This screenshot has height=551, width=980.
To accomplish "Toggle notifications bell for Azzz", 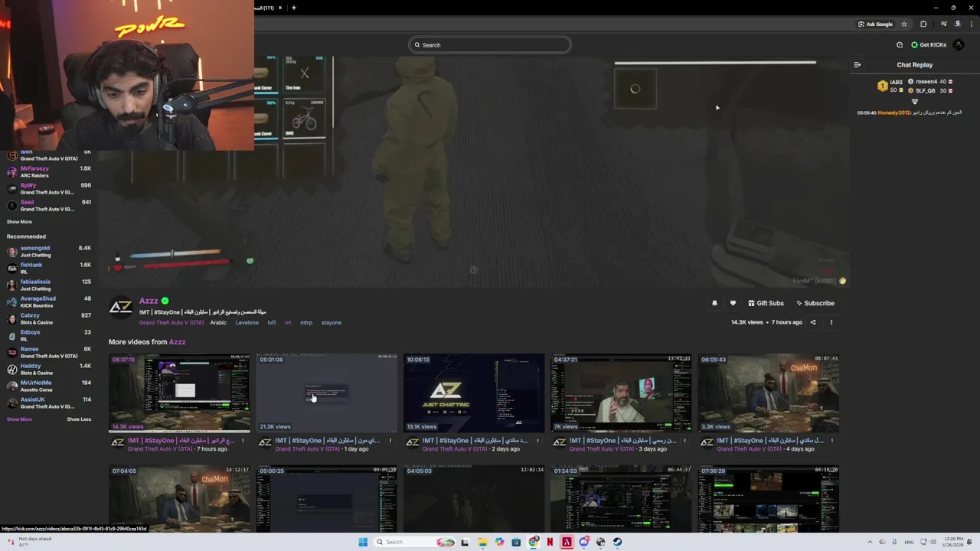I will coord(714,303).
